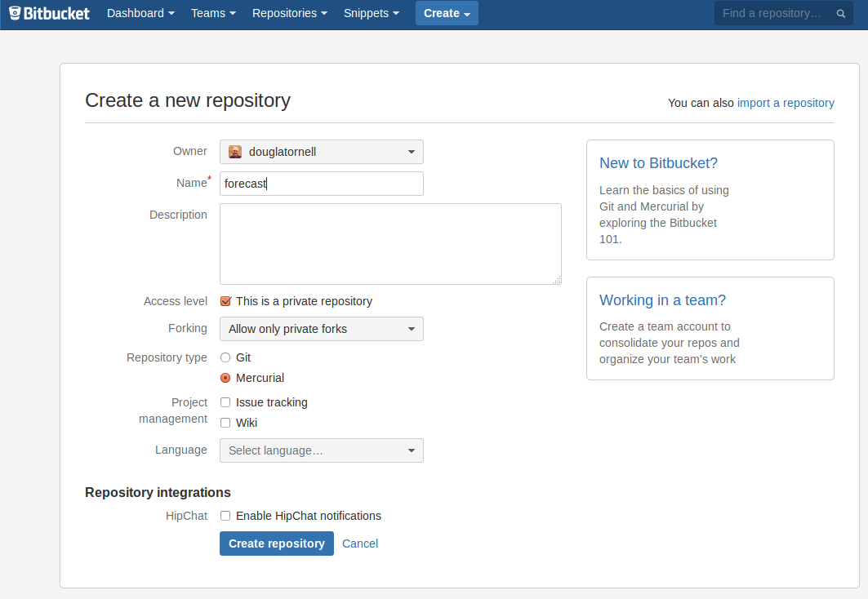The width and height of the screenshot is (868, 599).
Task: Click the douglatornell avatar icon
Action: pyautogui.click(x=235, y=152)
